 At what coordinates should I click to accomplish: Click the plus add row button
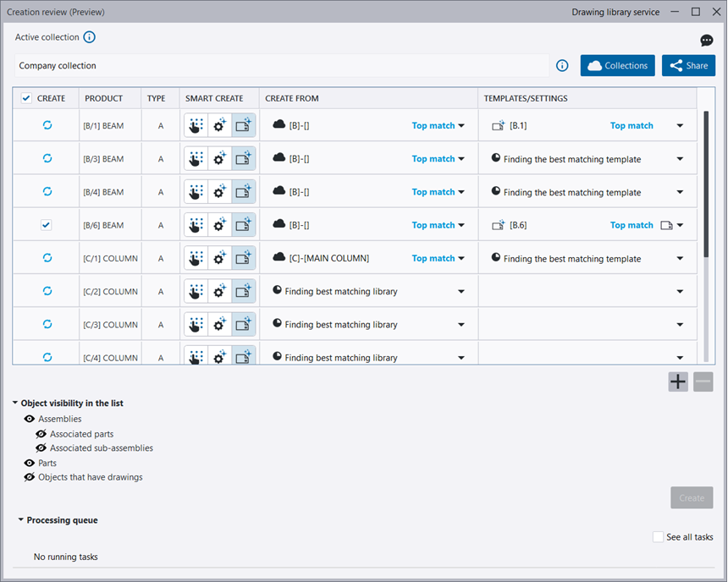click(678, 382)
